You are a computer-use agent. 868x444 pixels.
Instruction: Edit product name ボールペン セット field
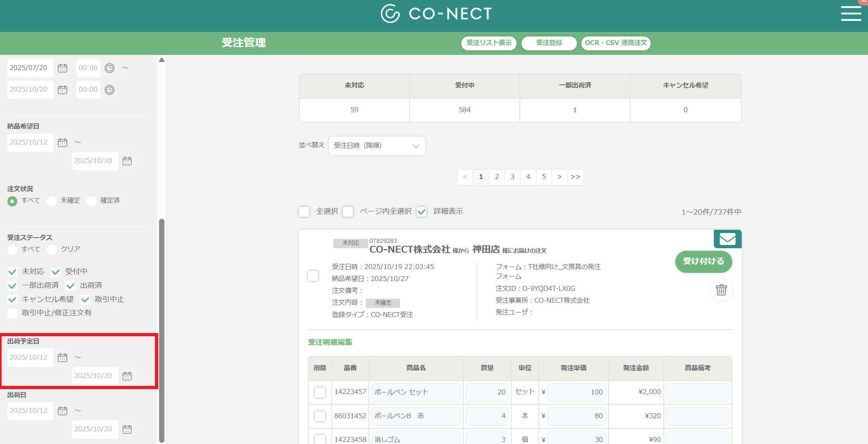pos(416,392)
